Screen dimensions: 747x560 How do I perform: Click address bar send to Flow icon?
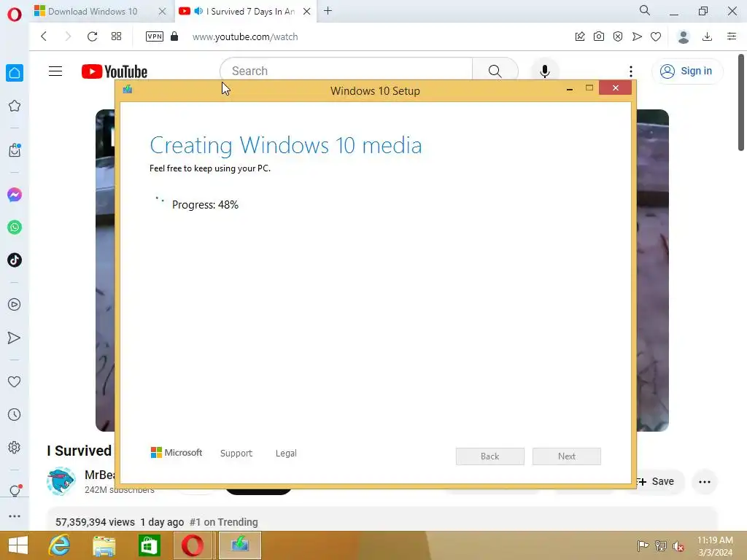click(x=637, y=36)
